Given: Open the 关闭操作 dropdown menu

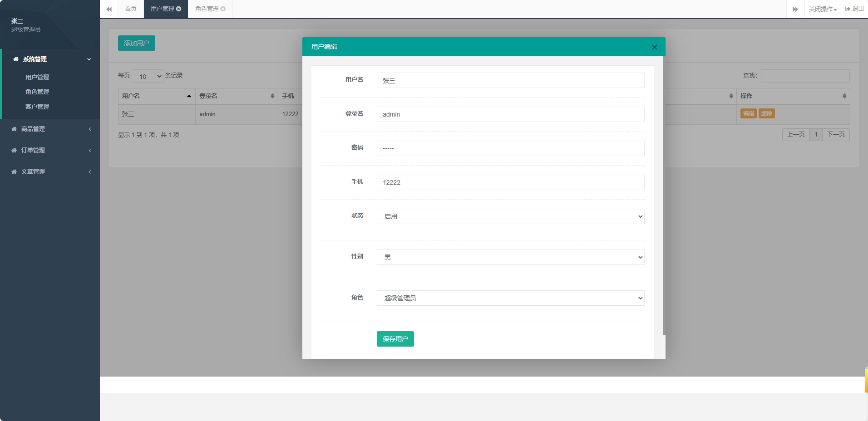Looking at the screenshot, I should [823, 9].
